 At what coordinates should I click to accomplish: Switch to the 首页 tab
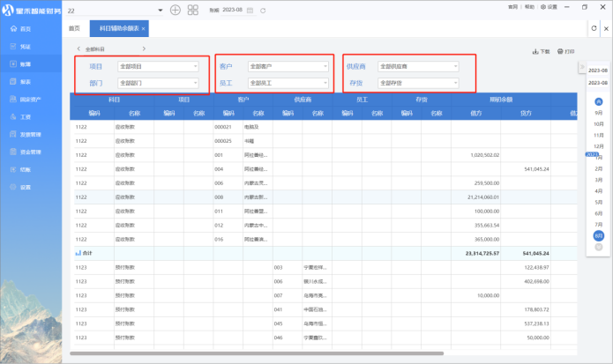click(73, 28)
